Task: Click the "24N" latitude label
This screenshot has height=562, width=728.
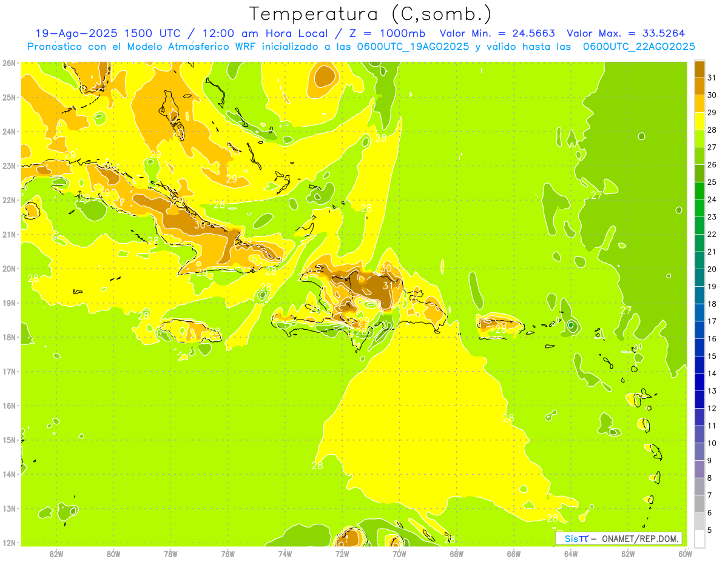Action: [9, 132]
